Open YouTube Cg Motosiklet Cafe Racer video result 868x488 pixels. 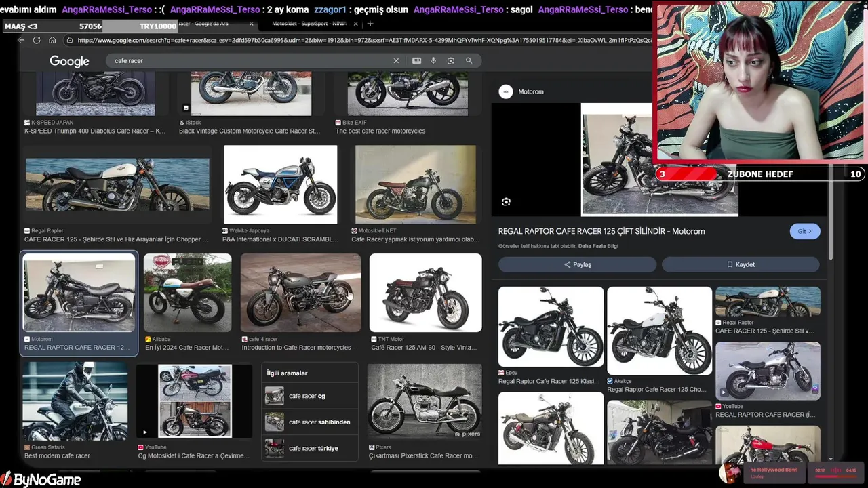tap(194, 401)
